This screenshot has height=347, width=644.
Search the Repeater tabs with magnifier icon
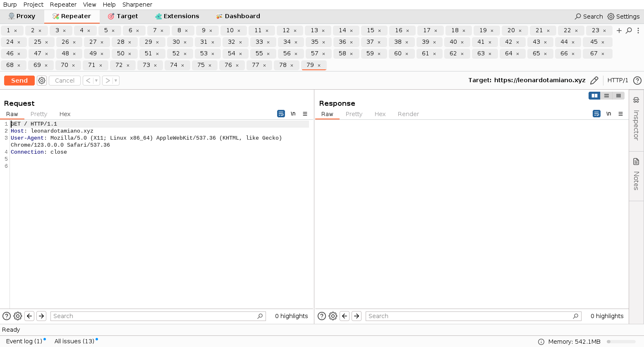[629, 31]
